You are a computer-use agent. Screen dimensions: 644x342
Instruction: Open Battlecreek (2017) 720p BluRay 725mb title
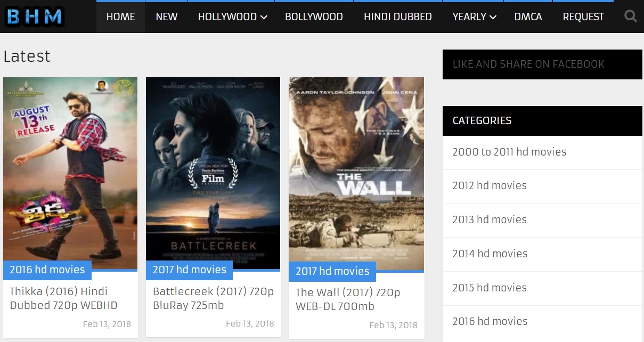click(213, 298)
